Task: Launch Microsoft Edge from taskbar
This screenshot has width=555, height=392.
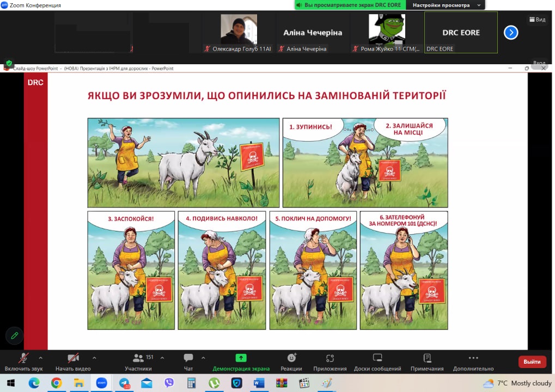Action: tap(34, 383)
